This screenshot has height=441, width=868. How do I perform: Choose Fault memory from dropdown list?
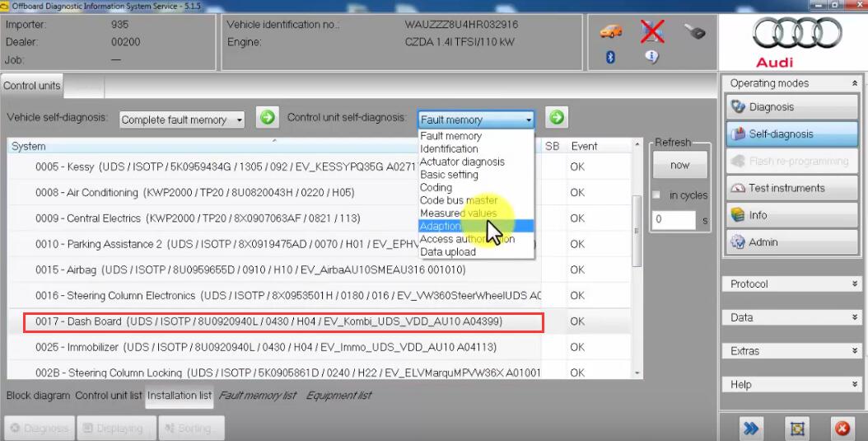476,136
